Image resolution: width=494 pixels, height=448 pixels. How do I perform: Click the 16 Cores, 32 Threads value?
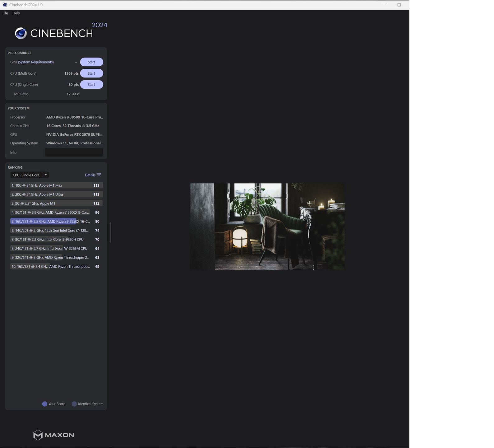(73, 126)
